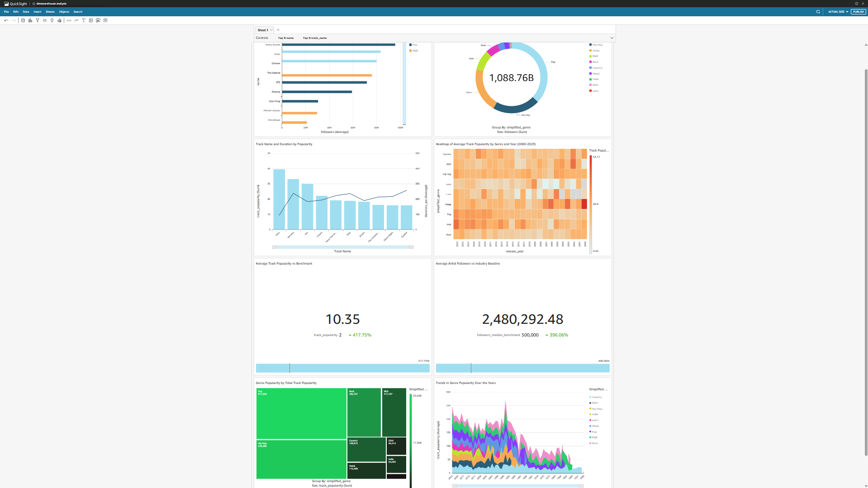Select the Sheet 1 tab
Viewport: 868px width, 488px height.
point(263,30)
